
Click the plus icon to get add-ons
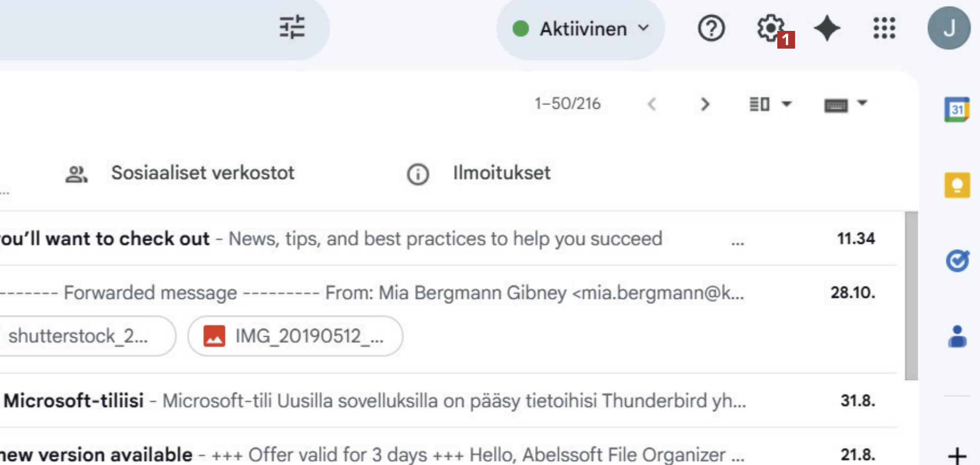[x=957, y=455]
